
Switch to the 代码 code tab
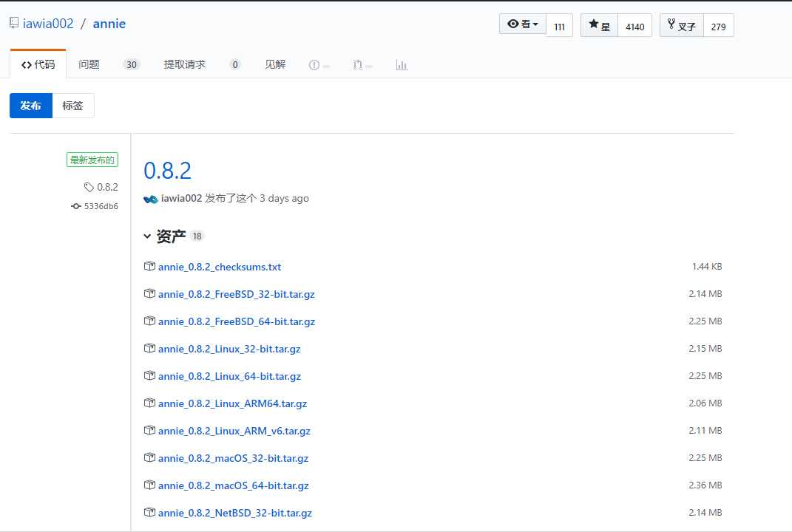[x=38, y=64]
